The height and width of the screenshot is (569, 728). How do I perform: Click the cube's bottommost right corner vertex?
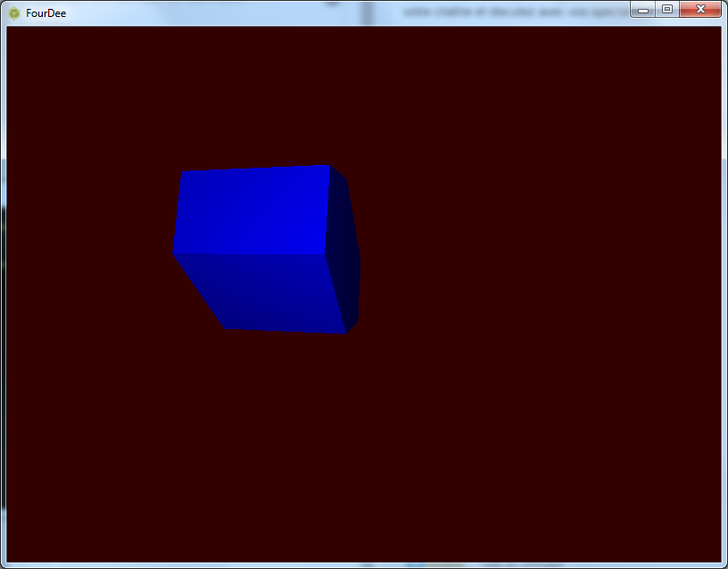346,334
